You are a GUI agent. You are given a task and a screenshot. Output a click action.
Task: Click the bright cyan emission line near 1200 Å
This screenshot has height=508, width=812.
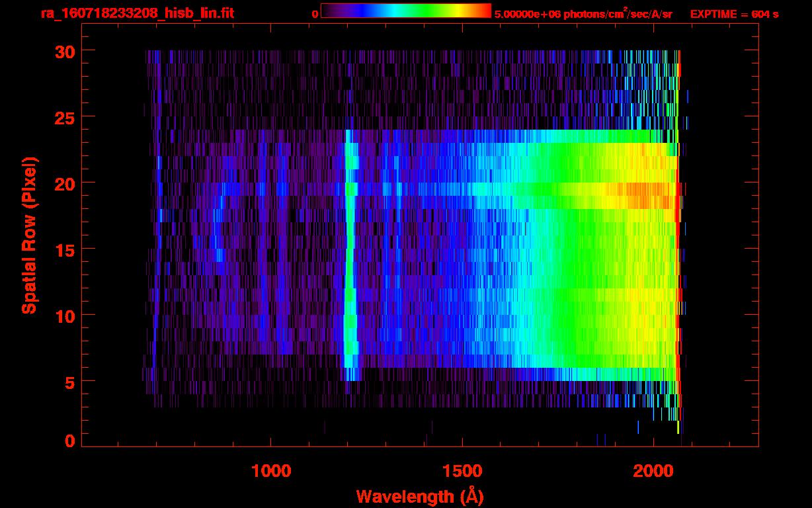pyautogui.click(x=349, y=265)
